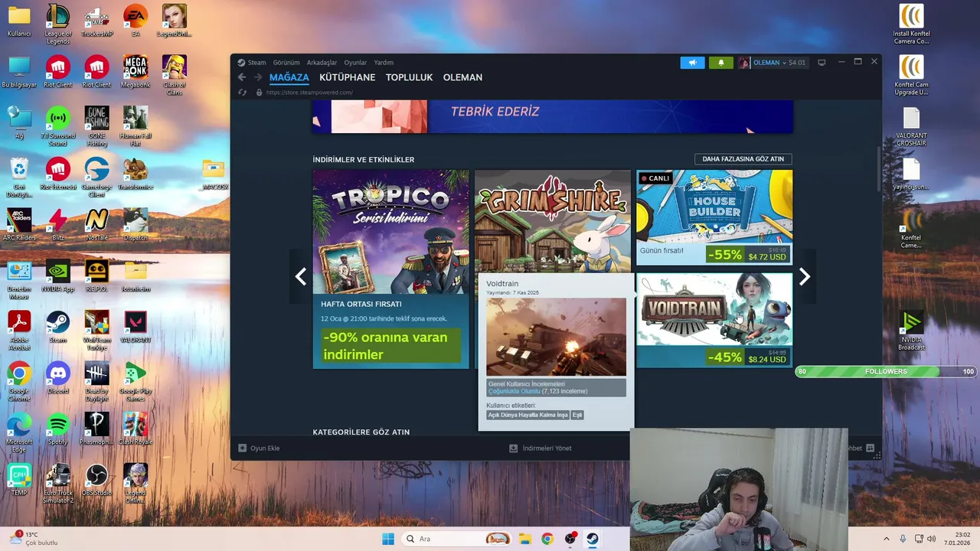Open the Görünüm menu

[x=286, y=63]
